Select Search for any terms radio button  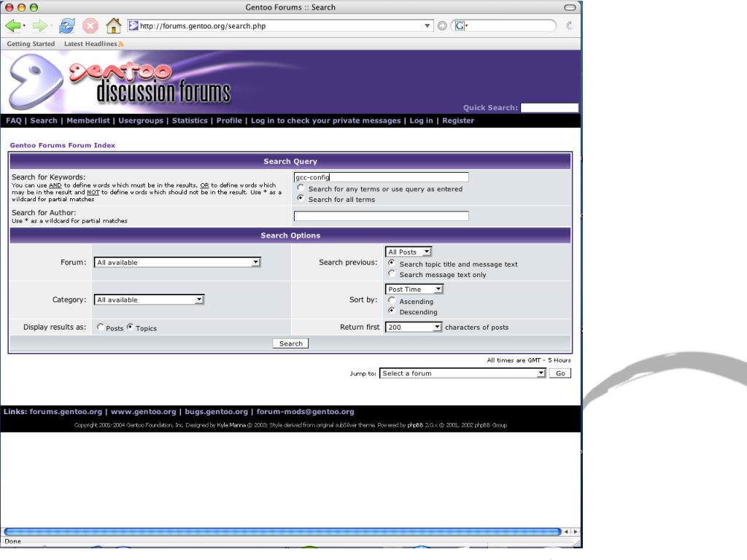[x=301, y=187]
